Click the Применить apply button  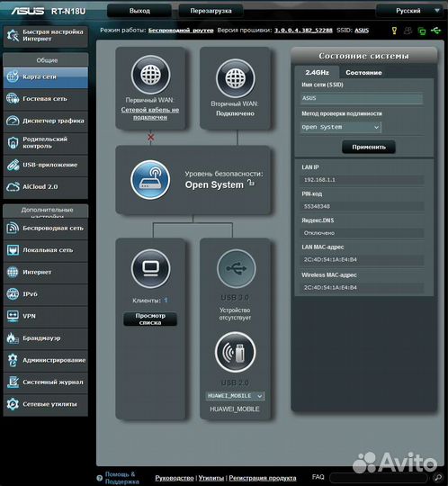point(369,147)
